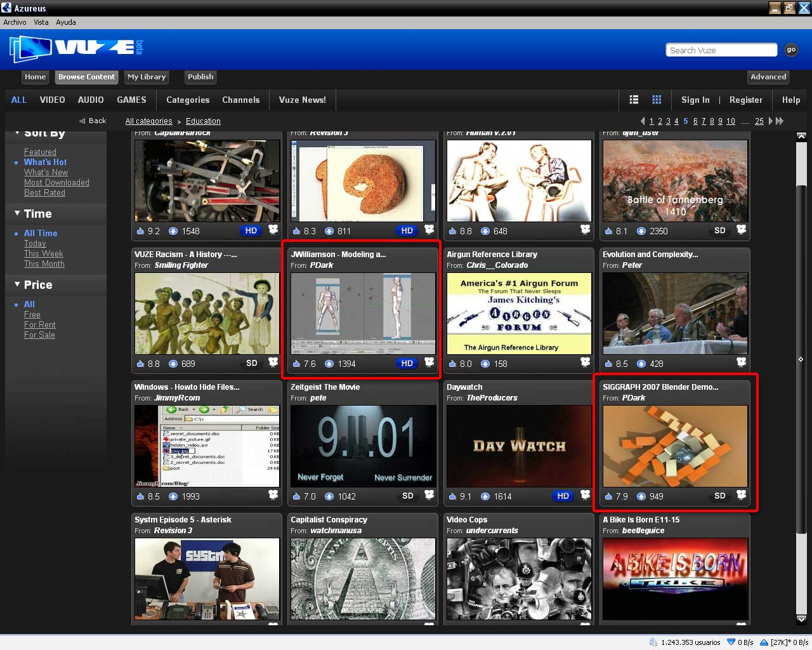Click the connected users icon in status bar

coord(653,642)
